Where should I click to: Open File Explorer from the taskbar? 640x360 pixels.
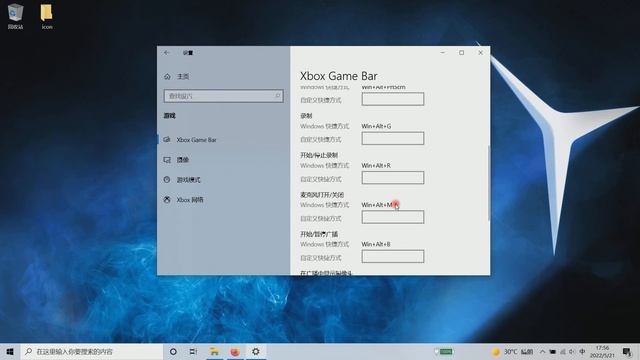214,351
